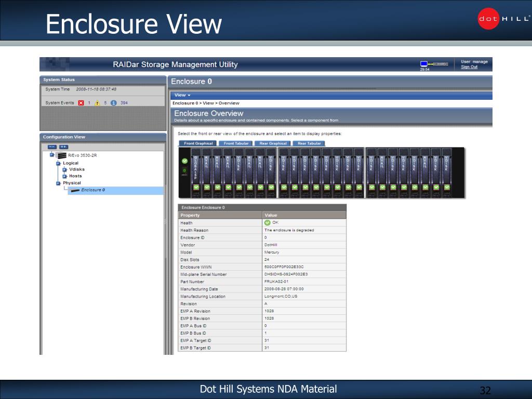Click the EMP A Target ID row label
The height and width of the screenshot is (399, 532).
point(196,341)
